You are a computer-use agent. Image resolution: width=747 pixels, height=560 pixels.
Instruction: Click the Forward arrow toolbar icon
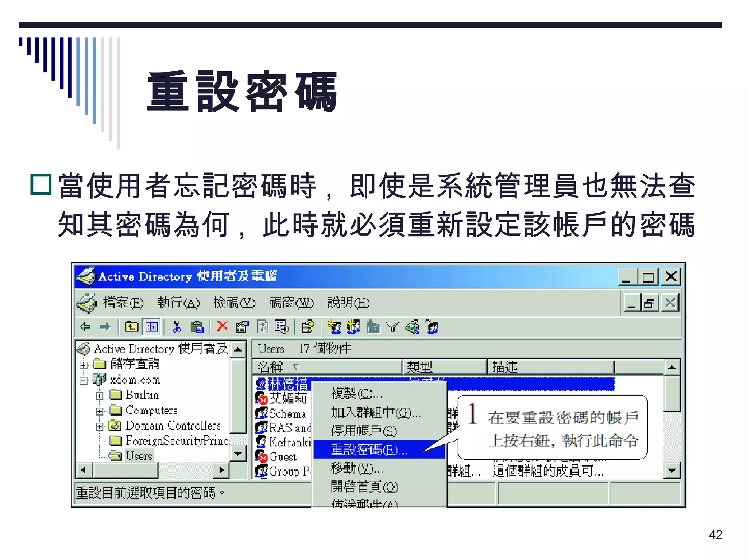point(105,327)
